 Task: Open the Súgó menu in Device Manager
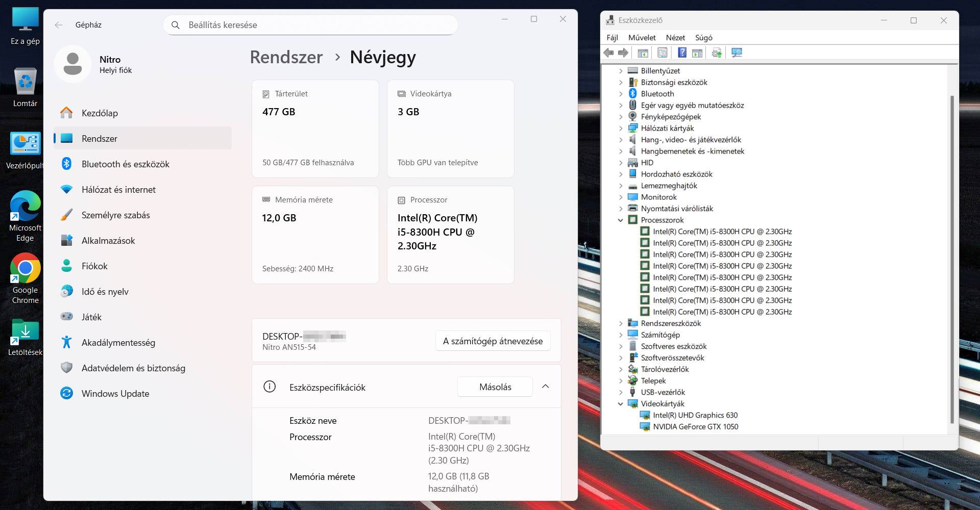(x=703, y=38)
